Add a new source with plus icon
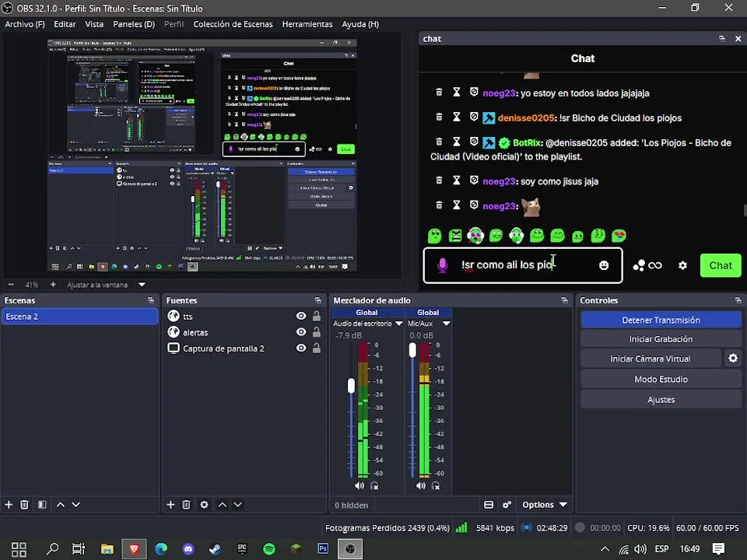Viewport: 747px width, 560px height. point(170,504)
